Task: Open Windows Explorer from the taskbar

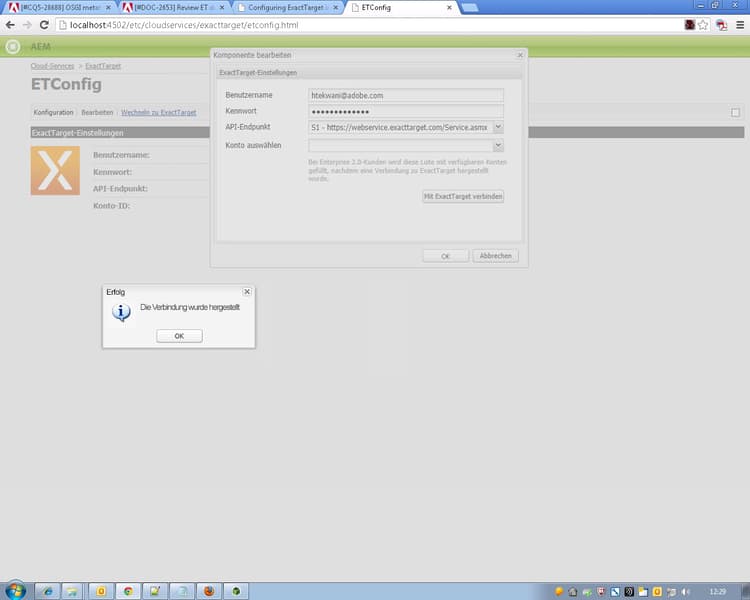Action: (x=72, y=591)
